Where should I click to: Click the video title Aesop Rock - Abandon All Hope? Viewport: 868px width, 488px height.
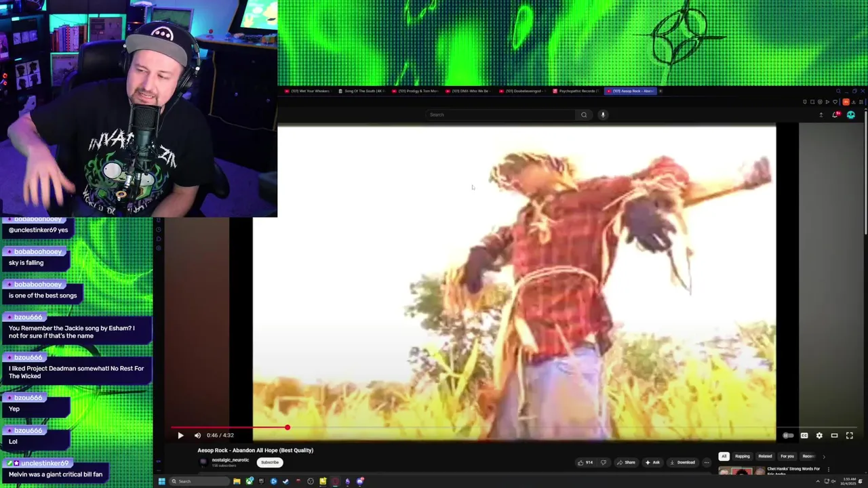255,450
